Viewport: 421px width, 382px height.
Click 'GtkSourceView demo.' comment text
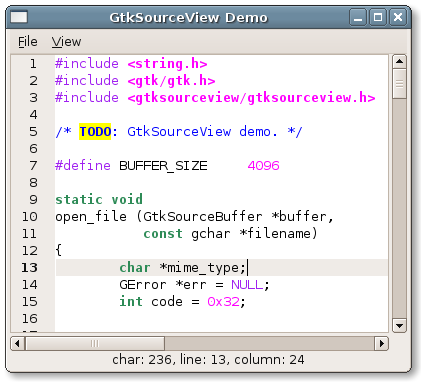(x=202, y=131)
